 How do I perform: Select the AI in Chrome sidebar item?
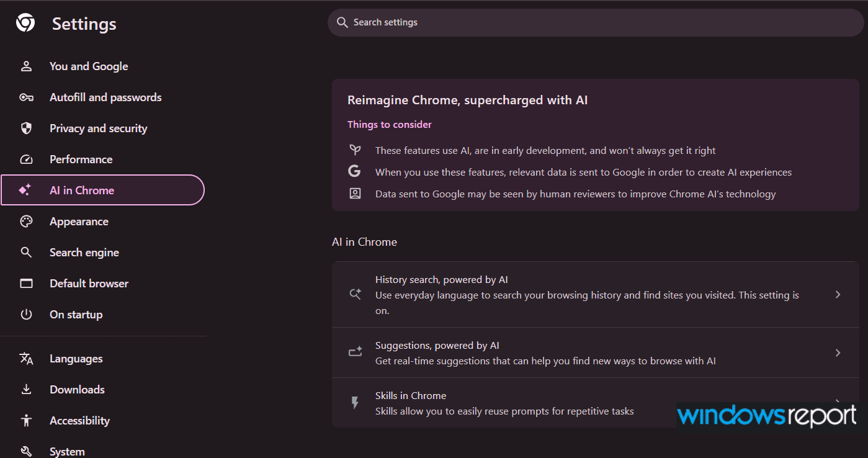[102, 191]
